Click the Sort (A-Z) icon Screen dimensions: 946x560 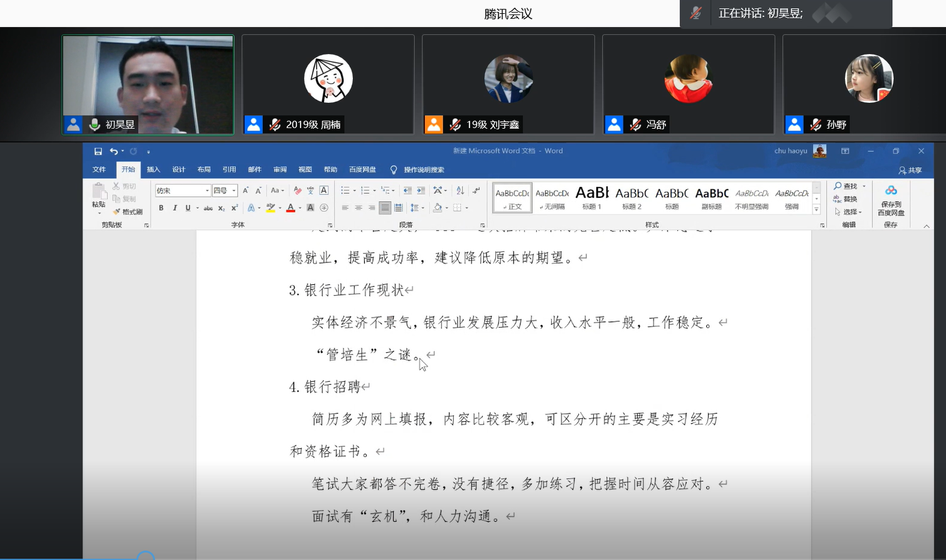point(460,191)
